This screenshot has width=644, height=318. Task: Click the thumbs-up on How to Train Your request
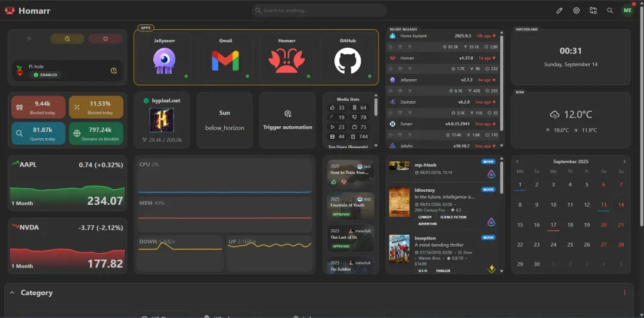tap(333, 182)
